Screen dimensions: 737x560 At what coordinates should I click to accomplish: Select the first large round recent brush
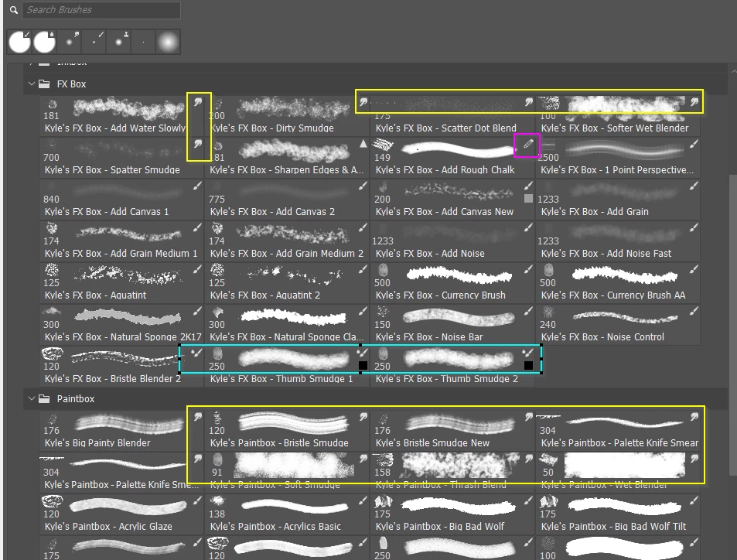click(20, 42)
